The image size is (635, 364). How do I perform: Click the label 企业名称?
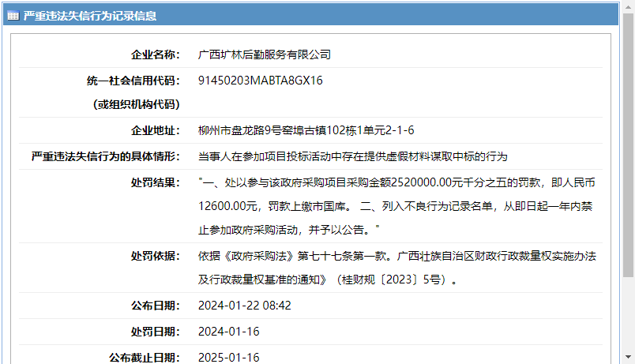coord(155,54)
